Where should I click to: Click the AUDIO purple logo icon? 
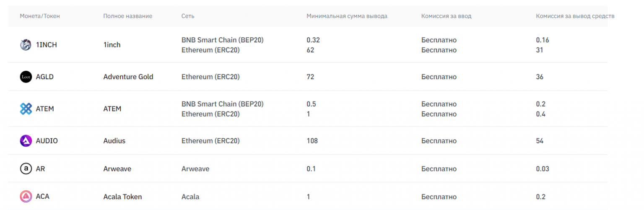pyautogui.click(x=26, y=141)
